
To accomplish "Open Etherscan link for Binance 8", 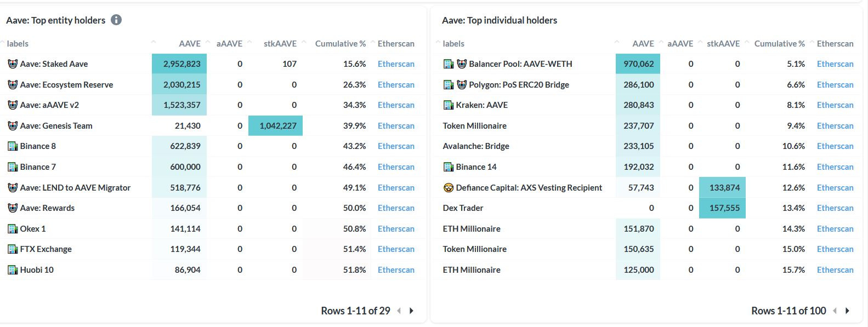I will point(396,146).
